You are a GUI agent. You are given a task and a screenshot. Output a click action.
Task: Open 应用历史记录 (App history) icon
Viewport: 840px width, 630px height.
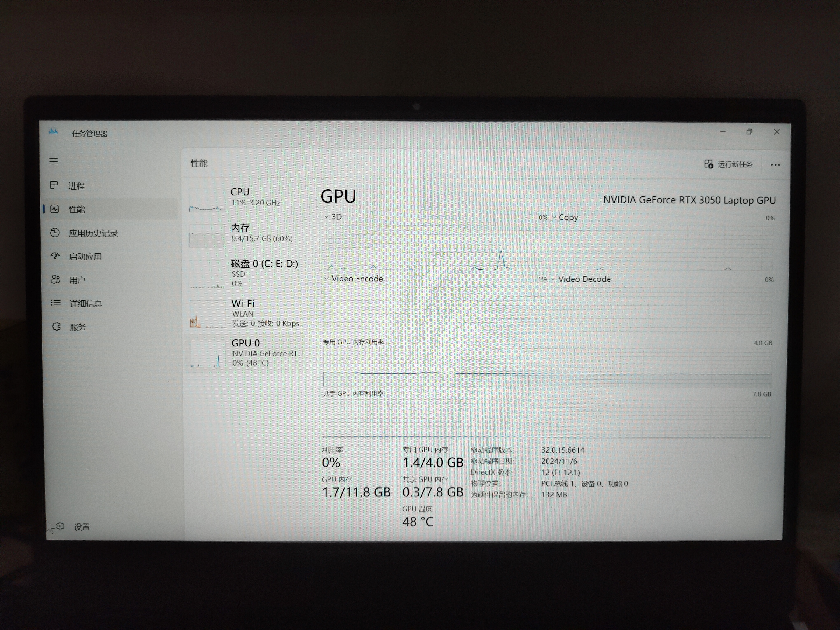coord(55,232)
